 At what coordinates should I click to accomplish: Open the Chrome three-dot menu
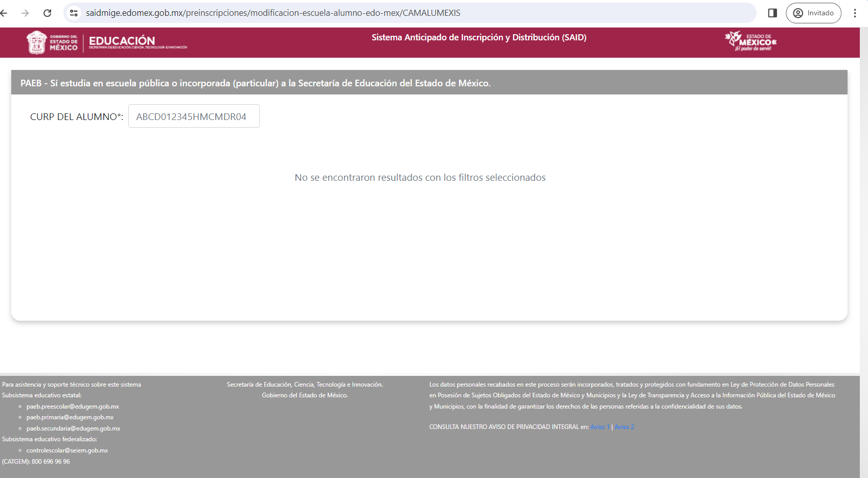click(855, 13)
